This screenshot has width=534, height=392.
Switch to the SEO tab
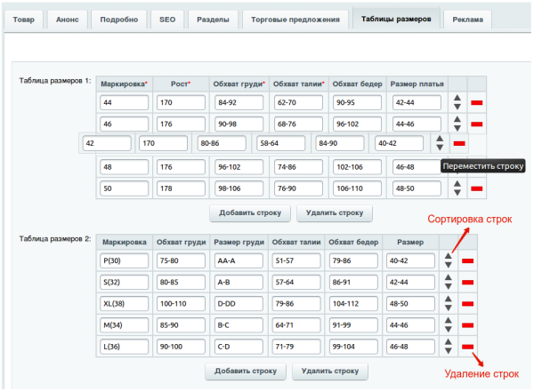(x=167, y=19)
